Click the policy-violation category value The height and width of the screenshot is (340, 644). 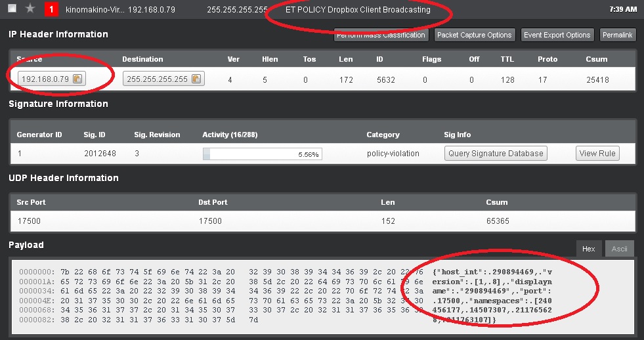coord(393,154)
